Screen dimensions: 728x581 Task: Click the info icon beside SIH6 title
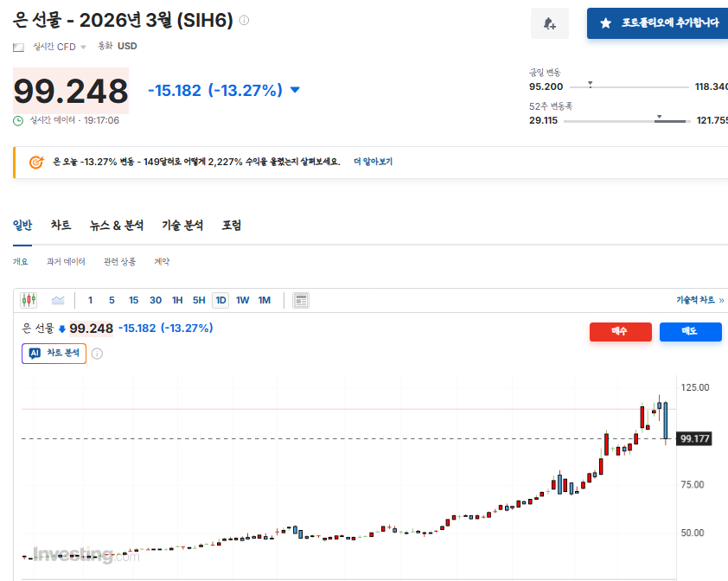click(244, 21)
